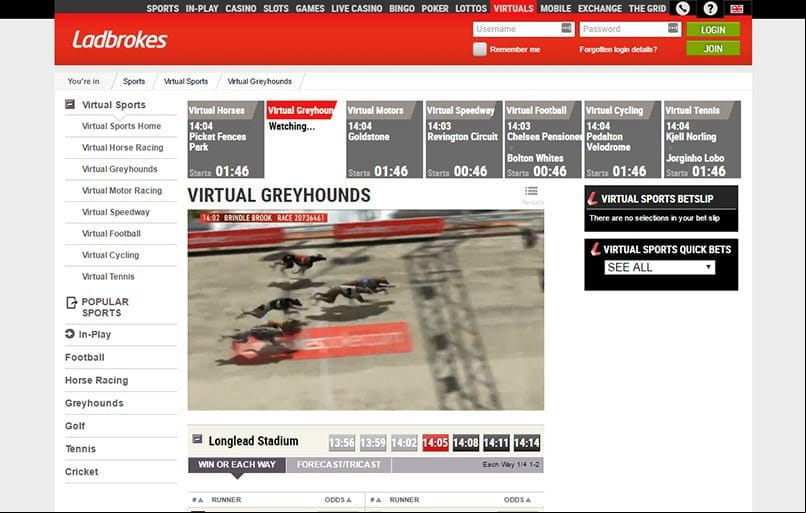Open the Results list icon
This screenshot has height=513, width=806.
pos(532,191)
